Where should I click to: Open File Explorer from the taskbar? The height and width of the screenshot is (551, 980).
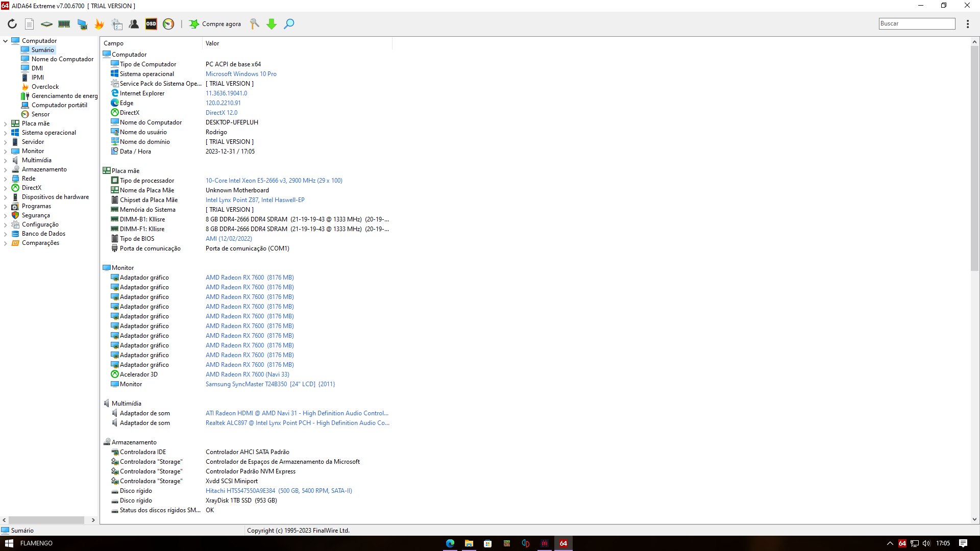click(469, 543)
